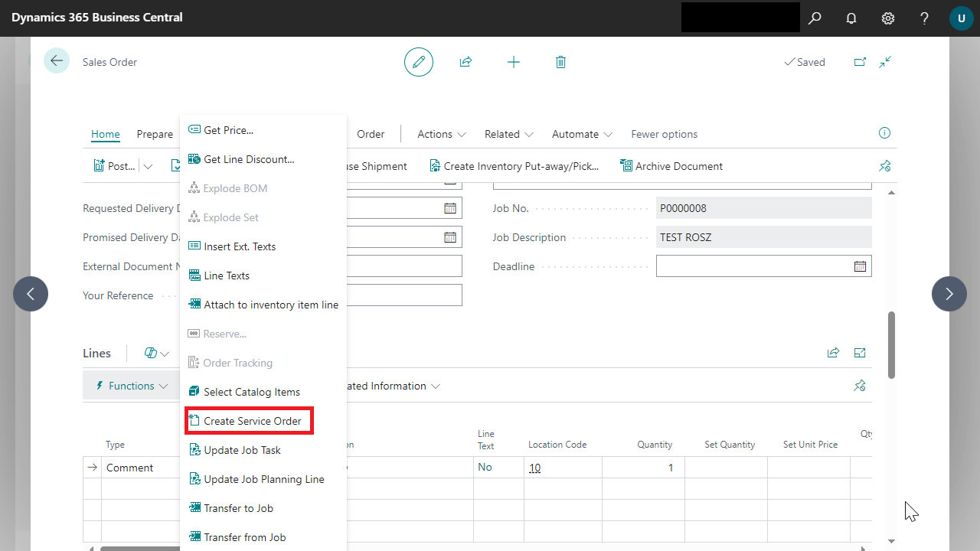Click the edit pencil icon

419,62
